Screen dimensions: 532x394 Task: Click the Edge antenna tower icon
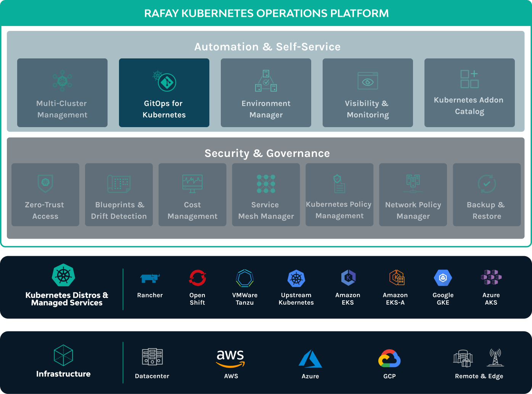pos(495,357)
